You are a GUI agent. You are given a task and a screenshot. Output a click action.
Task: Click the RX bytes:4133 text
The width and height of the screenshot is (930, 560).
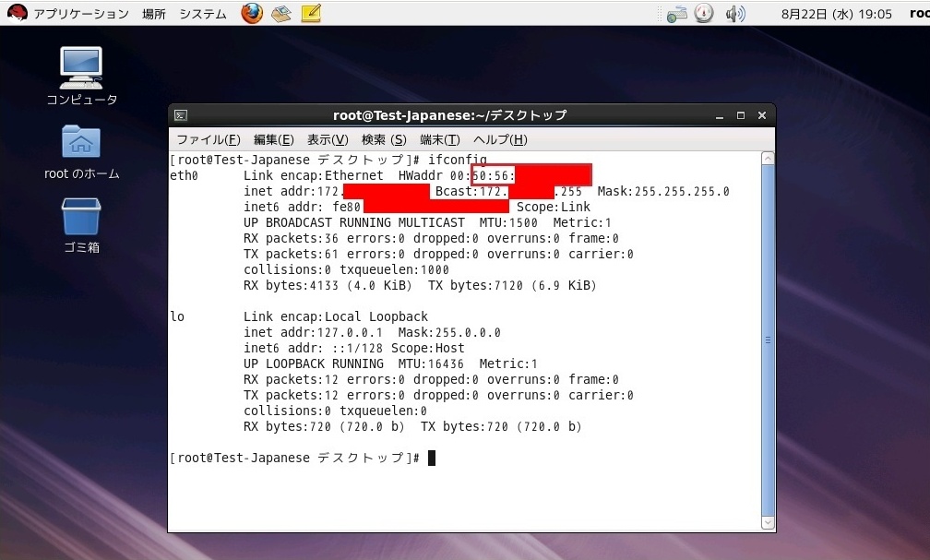[x=291, y=286]
